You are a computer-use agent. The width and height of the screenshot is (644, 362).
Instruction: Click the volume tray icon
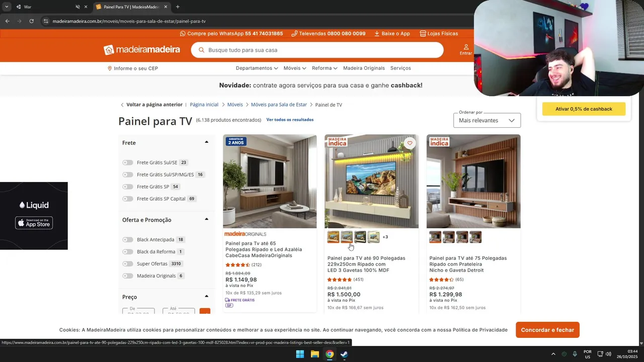coord(608,354)
